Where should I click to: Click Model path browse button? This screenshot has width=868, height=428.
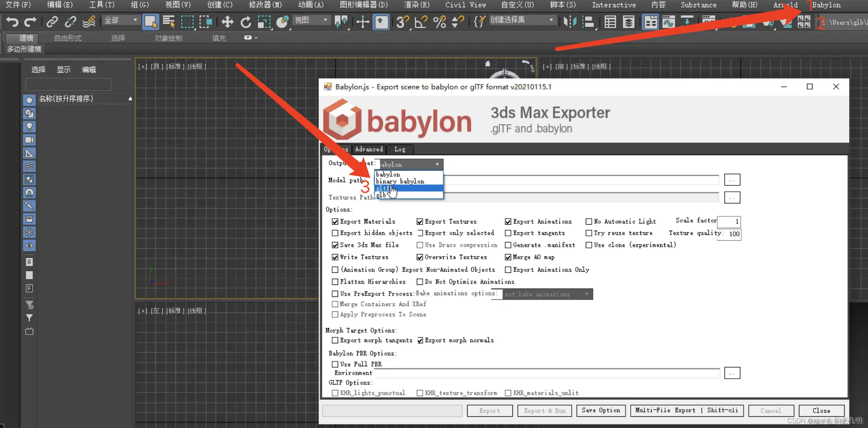732,180
